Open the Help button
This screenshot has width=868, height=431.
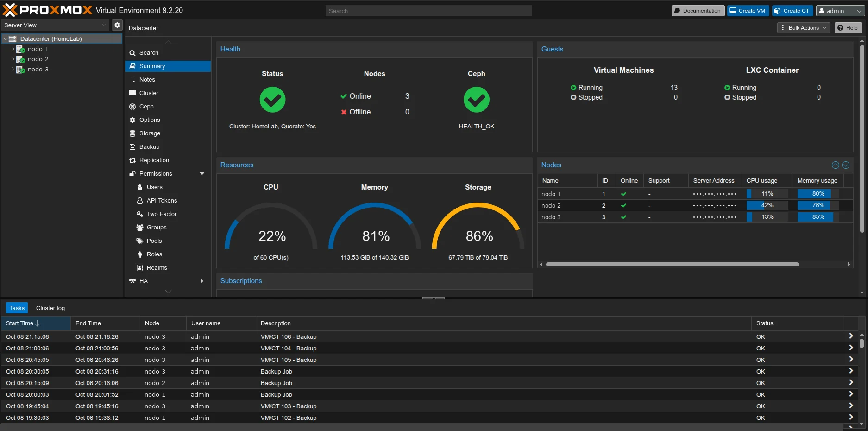pyautogui.click(x=848, y=28)
